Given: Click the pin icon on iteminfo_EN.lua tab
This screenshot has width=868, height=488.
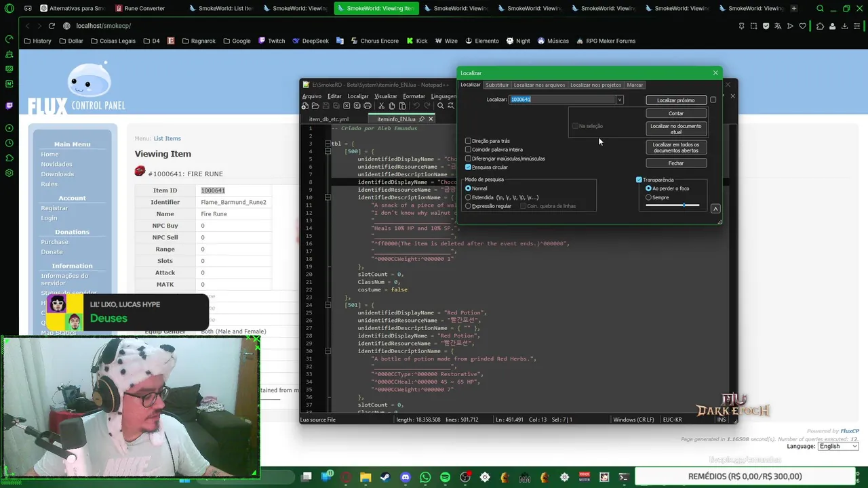Looking at the screenshot, I should click(x=422, y=119).
